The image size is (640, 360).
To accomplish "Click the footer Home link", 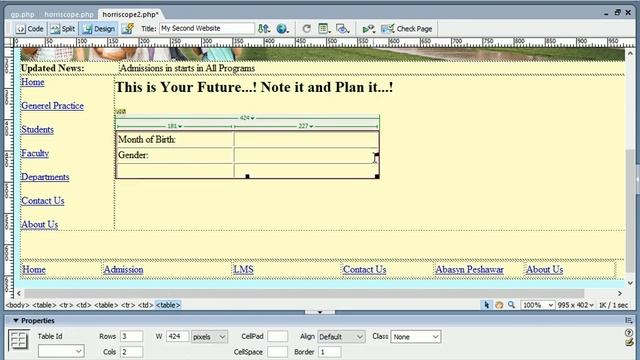I will (x=34, y=269).
